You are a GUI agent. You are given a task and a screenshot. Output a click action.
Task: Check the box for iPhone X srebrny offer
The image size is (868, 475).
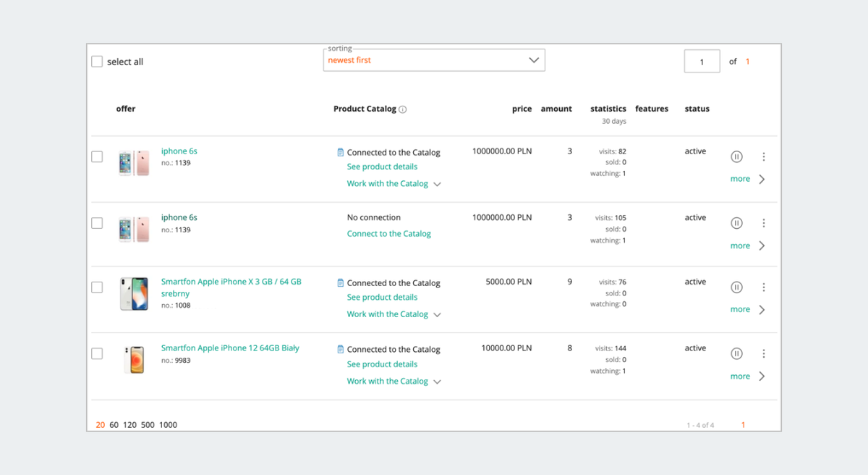(x=97, y=287)
